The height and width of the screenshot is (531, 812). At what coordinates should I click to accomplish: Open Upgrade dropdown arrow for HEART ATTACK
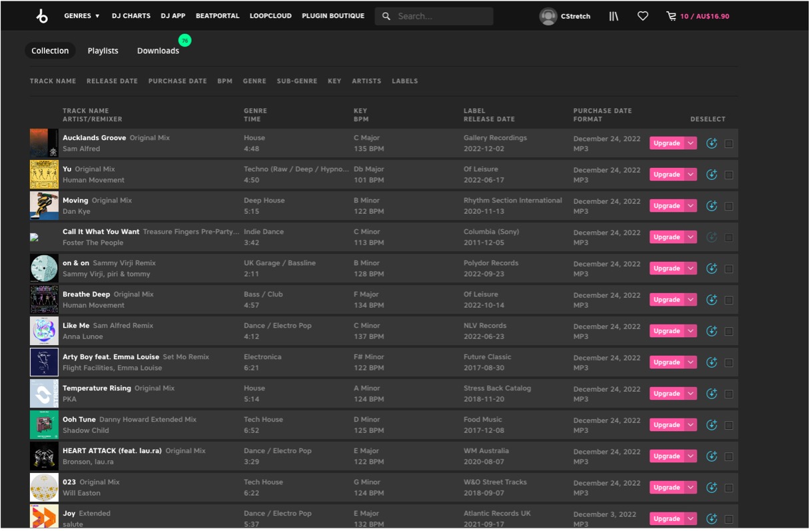point(691,456)
